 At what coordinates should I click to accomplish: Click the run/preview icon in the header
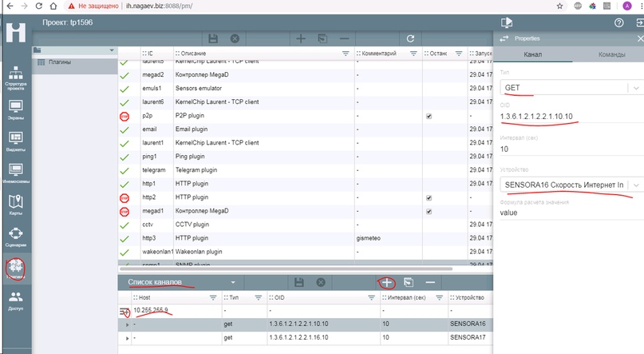(507, 22)
